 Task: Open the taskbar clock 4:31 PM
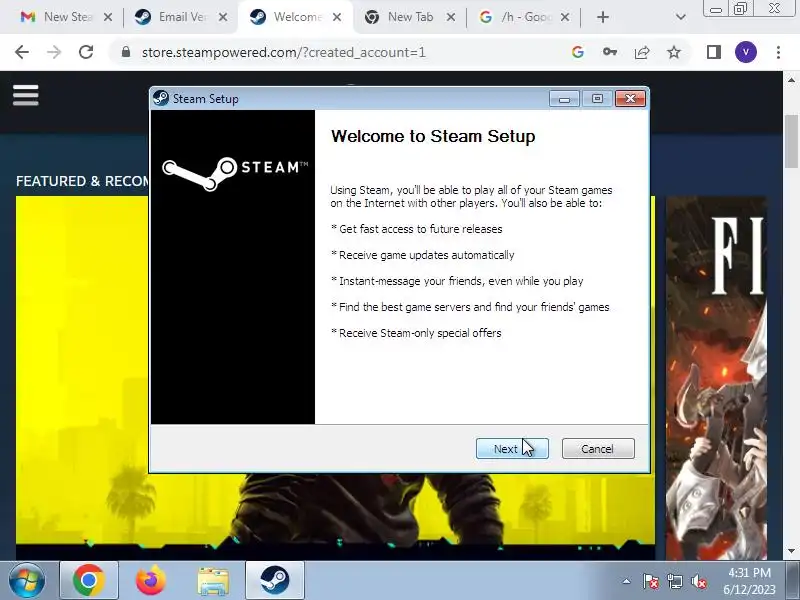click(749, 581)
